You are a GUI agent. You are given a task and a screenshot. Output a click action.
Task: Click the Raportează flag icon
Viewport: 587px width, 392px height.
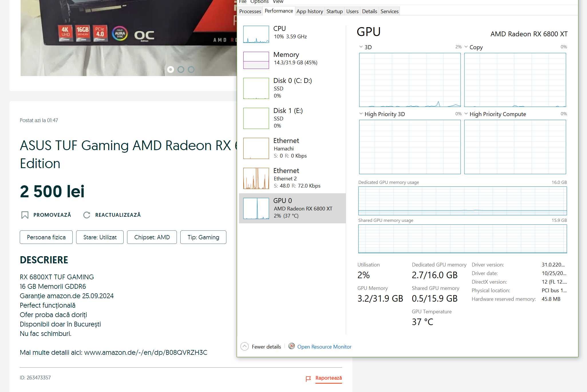click(x=308, y=379)
